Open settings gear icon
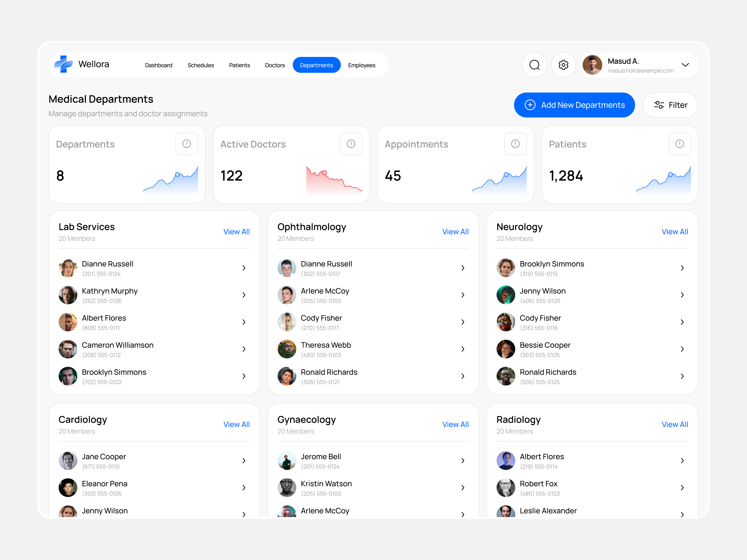The height and width of the screenshot is (560, 747). pos(563,65)
